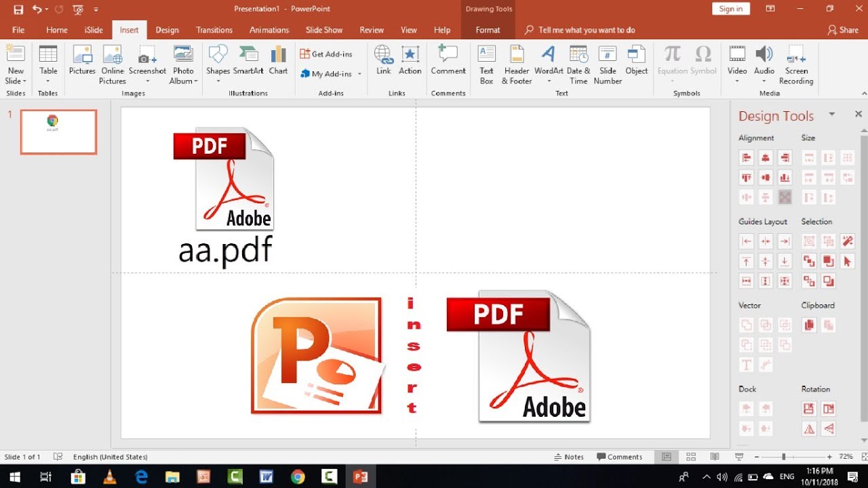This screenshot has width=868, height=488.
Task: Toggle the Notes pane
Action: [x=568, y=457]
